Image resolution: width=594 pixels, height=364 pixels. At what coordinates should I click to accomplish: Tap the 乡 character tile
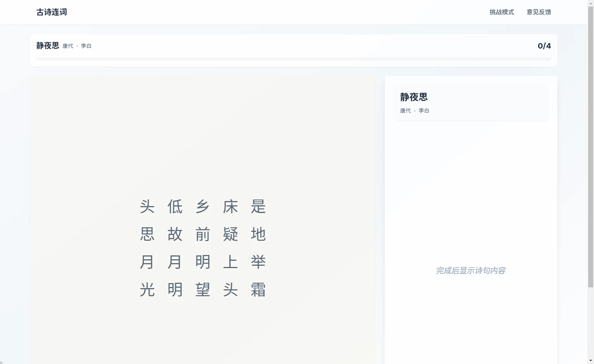[x=203, y=207]
